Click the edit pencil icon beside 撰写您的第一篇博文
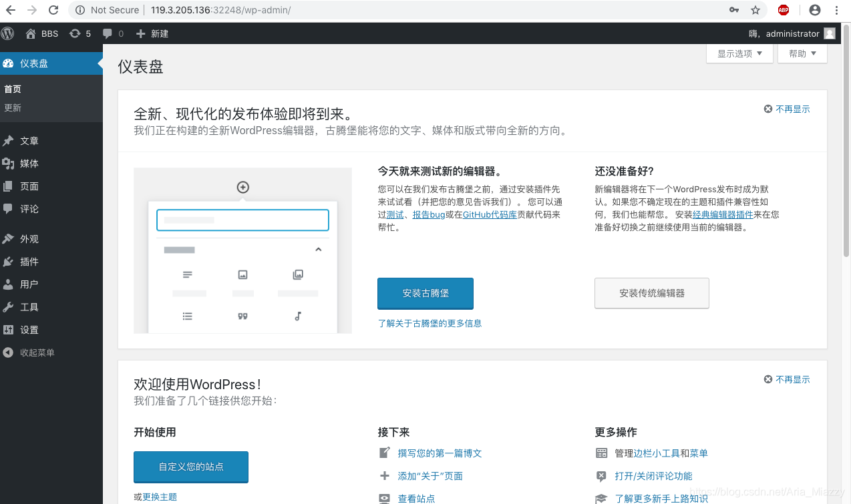 coord(385,453)
